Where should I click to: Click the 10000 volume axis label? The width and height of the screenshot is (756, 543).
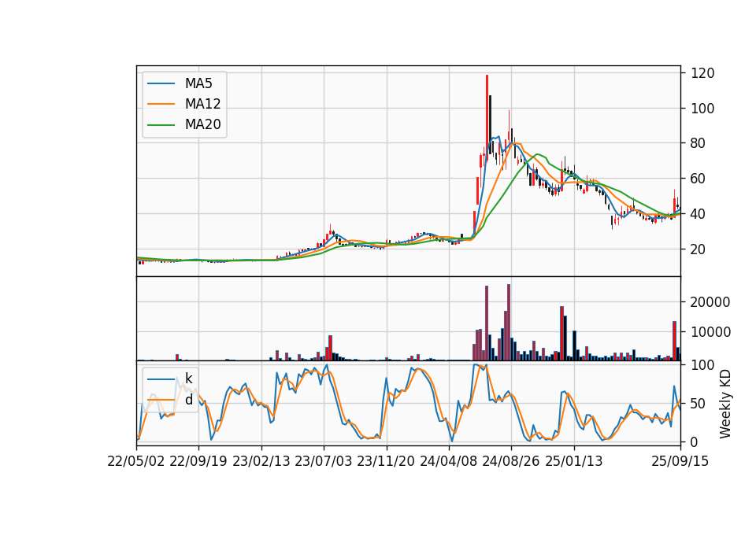pyautogui.click(x=710, y=332)
